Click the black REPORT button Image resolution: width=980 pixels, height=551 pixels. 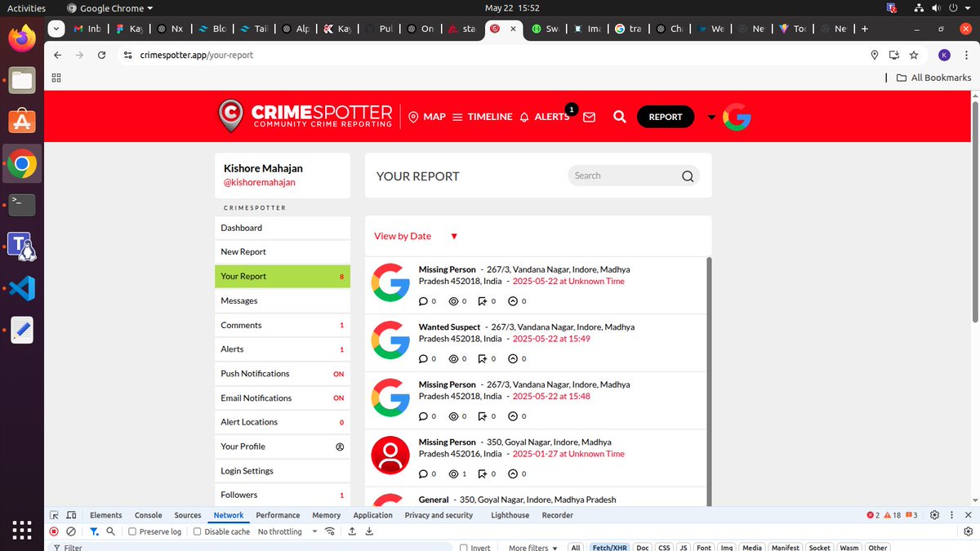click(x=666, y=117)
